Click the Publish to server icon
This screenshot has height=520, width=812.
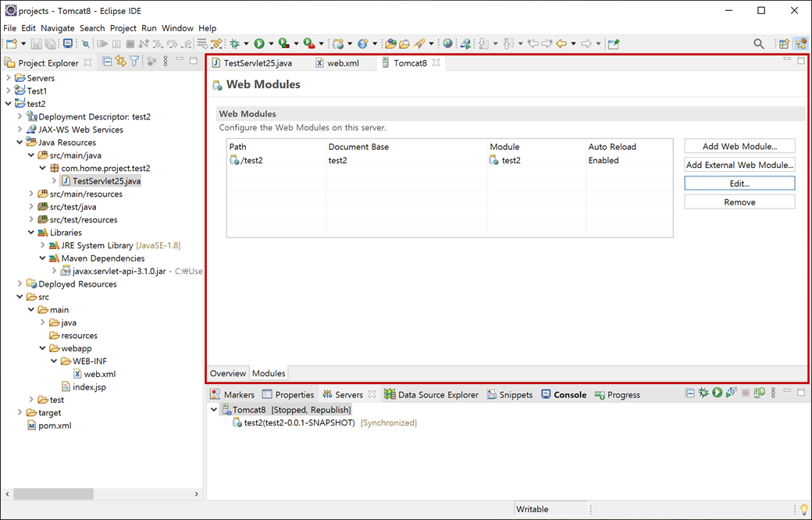[x=759, y=393]
